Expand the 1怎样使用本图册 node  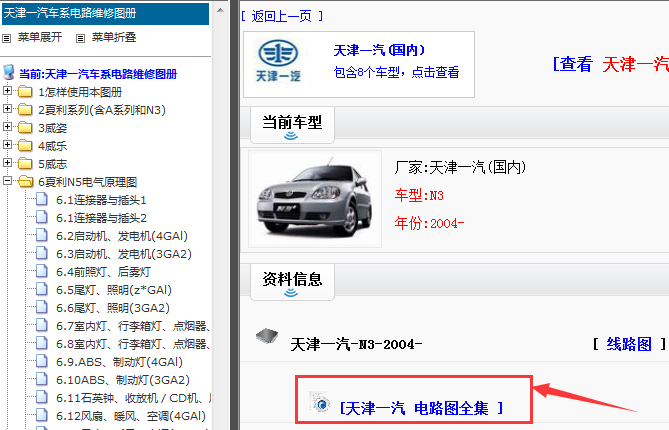(x=7, y=90)
